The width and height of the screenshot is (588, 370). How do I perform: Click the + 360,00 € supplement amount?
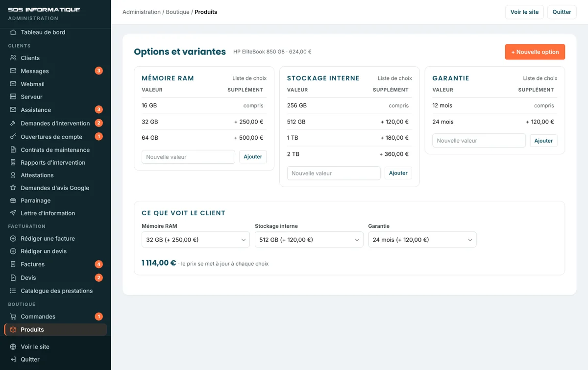click(394, 154)
